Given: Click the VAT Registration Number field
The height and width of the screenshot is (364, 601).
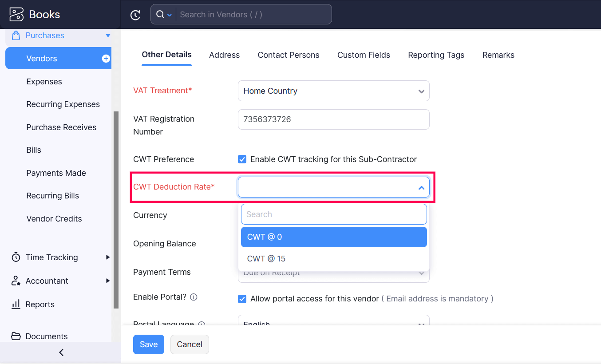Looking at the screenshot, I should (x=334, y=119).
